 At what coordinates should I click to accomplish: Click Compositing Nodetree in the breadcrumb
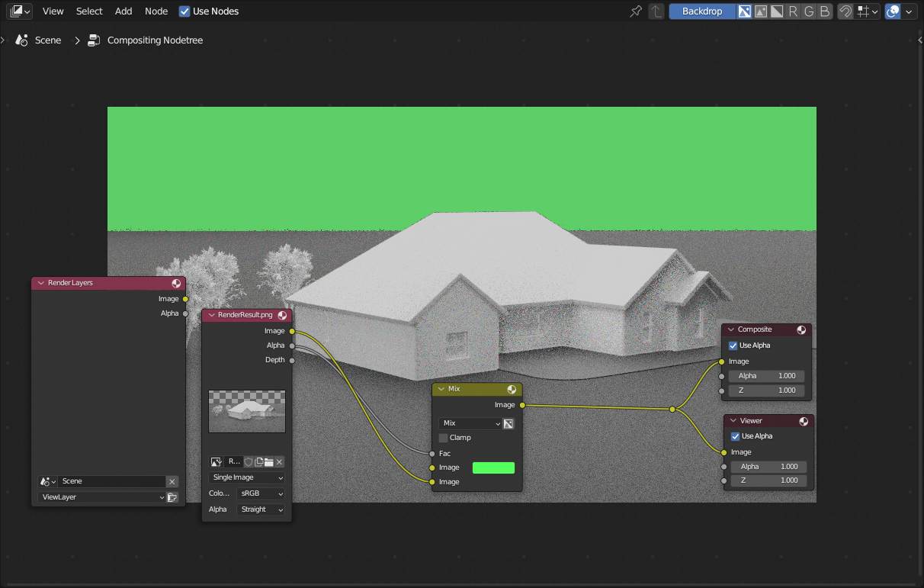tap(155, 40)
